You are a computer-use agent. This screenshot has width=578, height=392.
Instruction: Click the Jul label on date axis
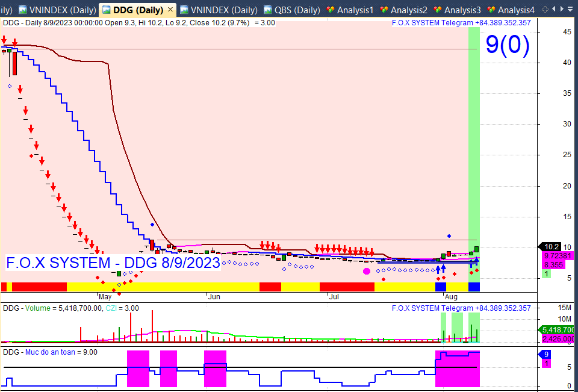point(334,297)
